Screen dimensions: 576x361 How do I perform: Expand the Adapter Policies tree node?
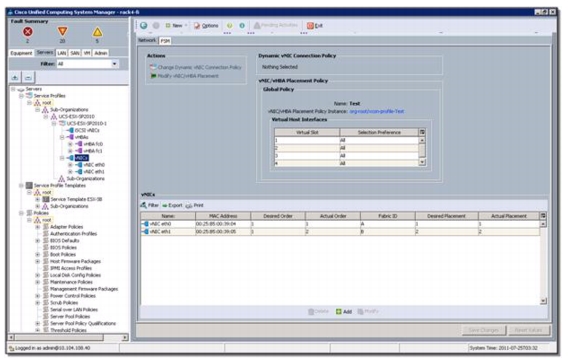[x=37, y=227]
